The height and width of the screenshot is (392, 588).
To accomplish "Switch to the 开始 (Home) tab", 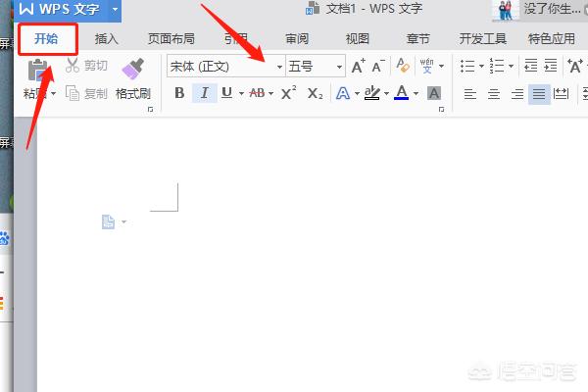I will [x=46, y=38].
